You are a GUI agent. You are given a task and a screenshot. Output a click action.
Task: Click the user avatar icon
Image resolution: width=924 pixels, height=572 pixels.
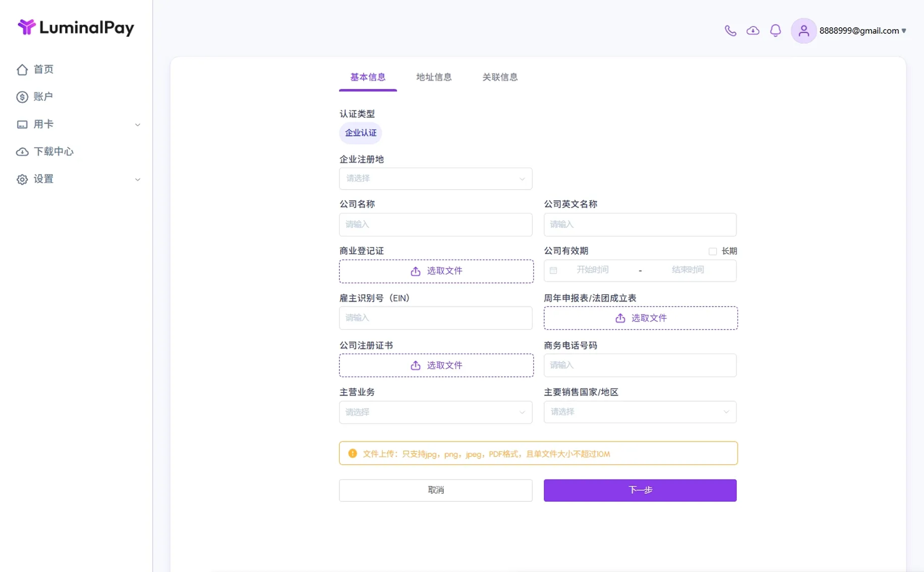coord(803,31)
